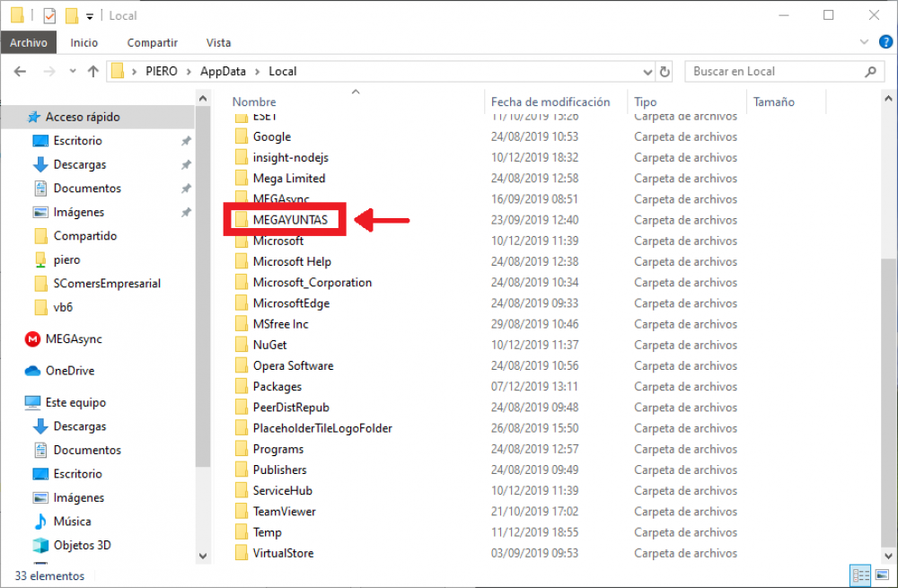Select the insight-nodejs folder
This screenshot has height=588, width=898.
(290, 157)
